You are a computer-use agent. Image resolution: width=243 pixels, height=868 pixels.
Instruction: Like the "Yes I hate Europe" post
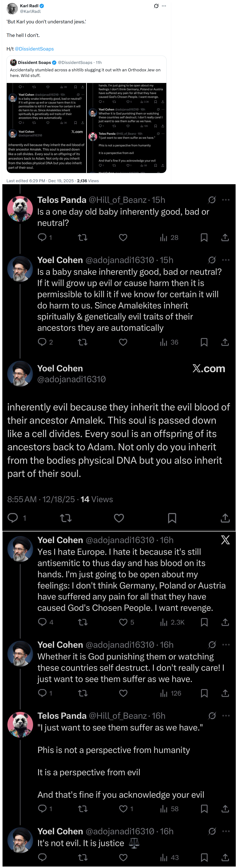[123, 622]
